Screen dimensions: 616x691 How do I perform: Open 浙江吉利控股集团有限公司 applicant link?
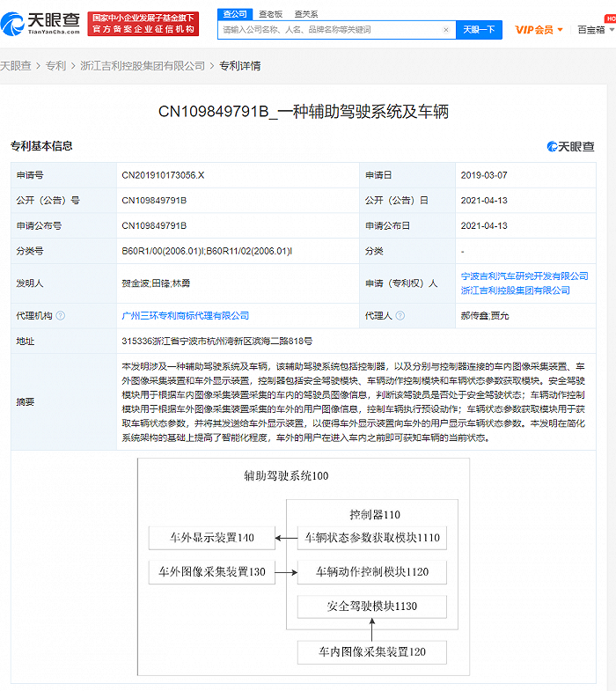[x=515, y=290]
